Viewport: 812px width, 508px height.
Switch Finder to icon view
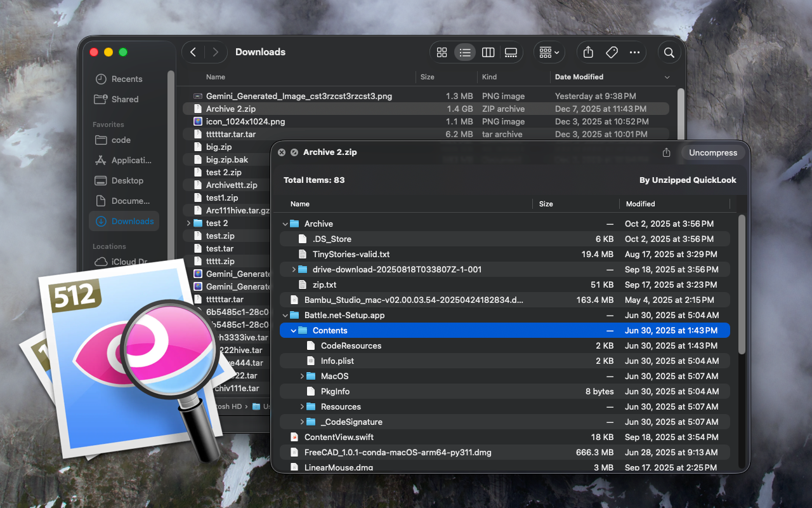pyautogui.click(x=442, y=53)
